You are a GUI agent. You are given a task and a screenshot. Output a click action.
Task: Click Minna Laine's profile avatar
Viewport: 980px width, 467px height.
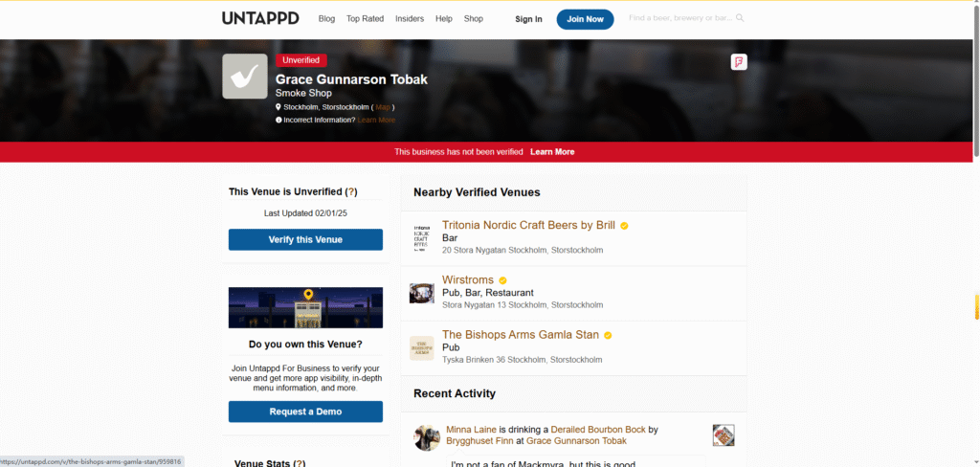click(427, 437)
